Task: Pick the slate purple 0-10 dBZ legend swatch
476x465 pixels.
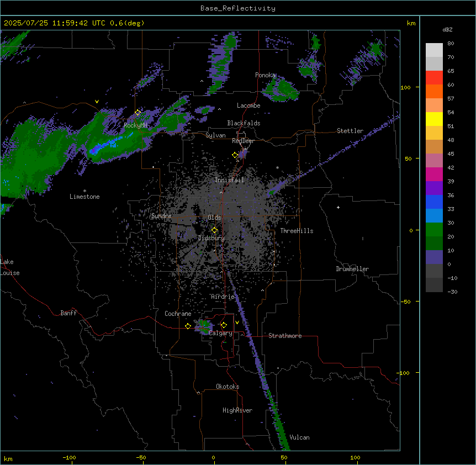Action: coord(434,257)
